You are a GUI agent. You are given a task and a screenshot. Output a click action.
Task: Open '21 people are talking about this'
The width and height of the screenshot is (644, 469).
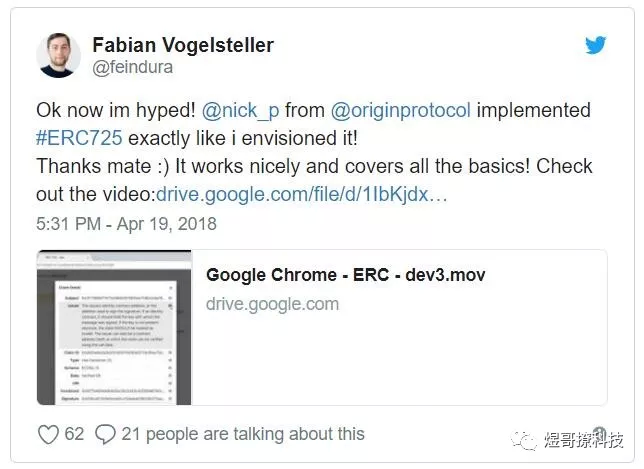point(243,434)
